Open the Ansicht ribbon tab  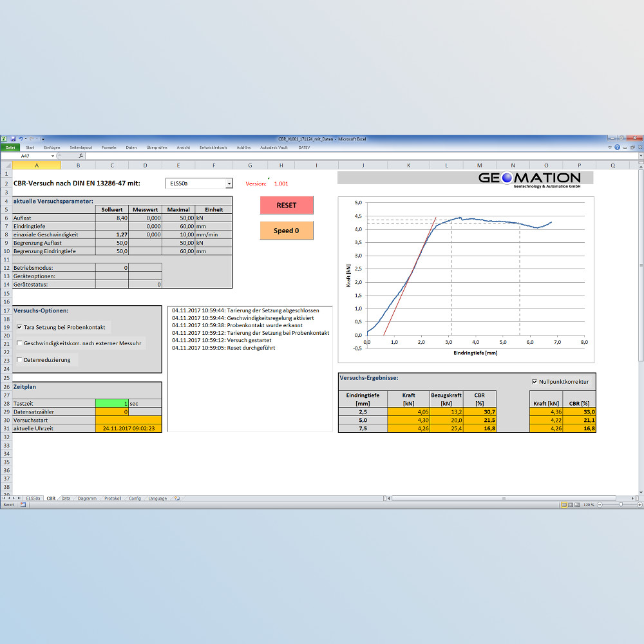183,147
